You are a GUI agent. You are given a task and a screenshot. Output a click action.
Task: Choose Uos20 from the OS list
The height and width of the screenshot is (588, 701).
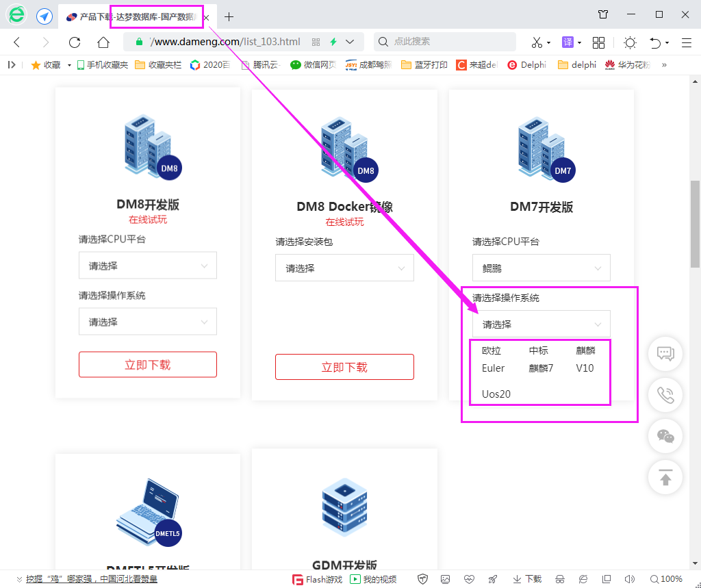coord(496,394)
